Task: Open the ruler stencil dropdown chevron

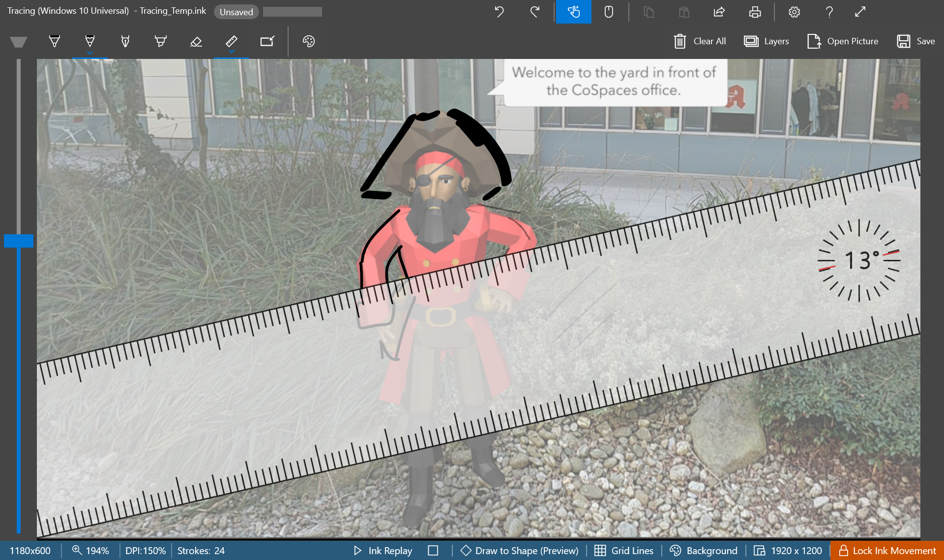Action: pyautogui.click(x=232, y=52)
